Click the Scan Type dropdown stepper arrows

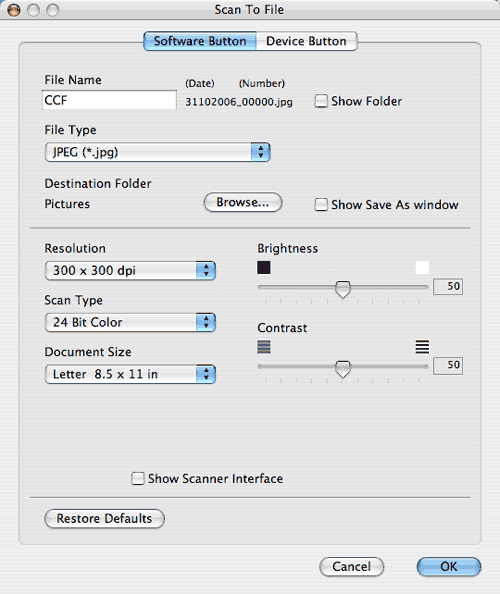(x=206, y=322)
